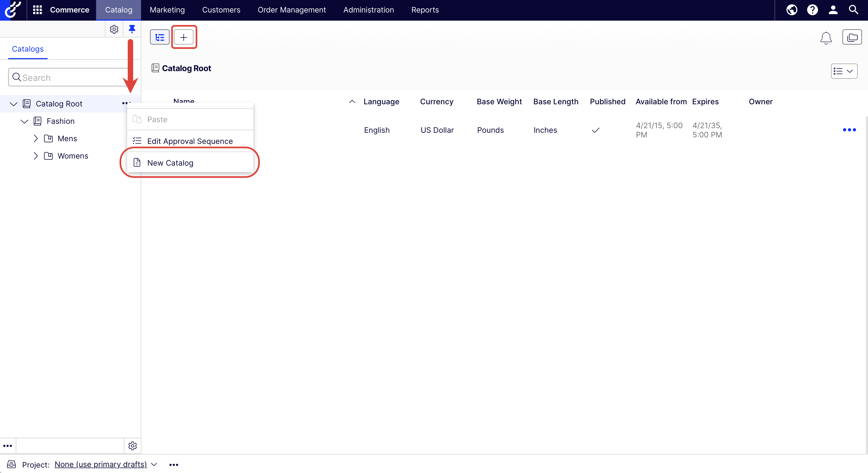This screenshot has width=868, height=473.
Task: Open the app launcher grid icon
Action: coord(37,10)
